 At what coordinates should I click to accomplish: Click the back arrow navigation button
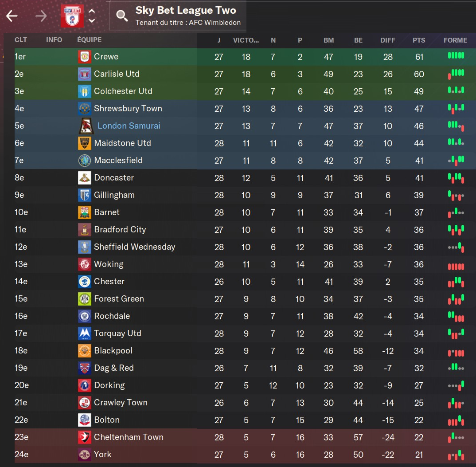click(12, 16)
